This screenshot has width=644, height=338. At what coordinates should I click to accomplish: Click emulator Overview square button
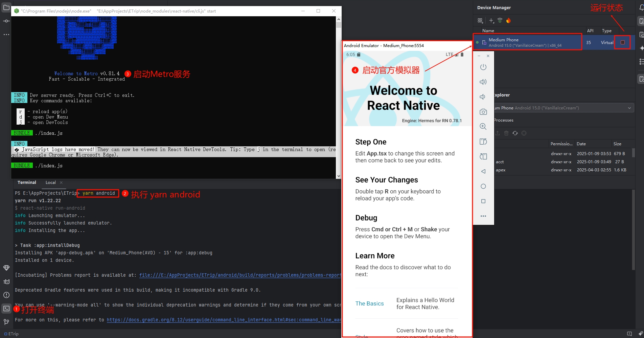tap(483, 201)
